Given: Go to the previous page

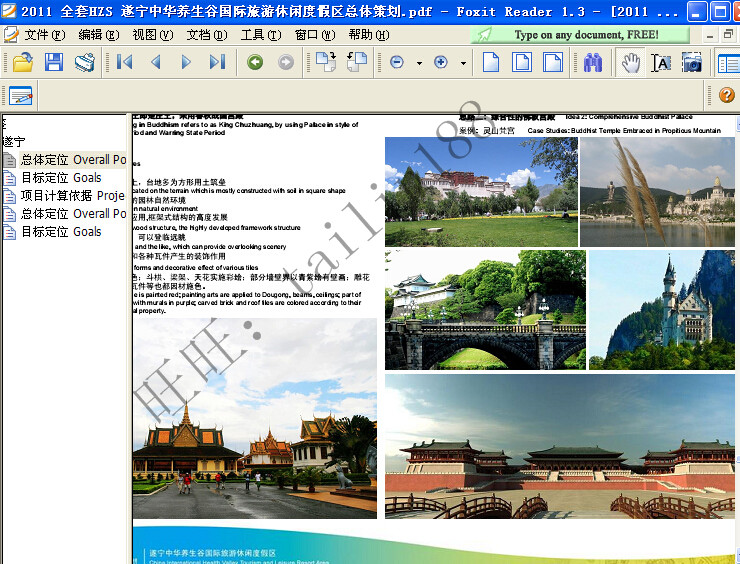Looking at the screenshot, I should pos(155,62).
